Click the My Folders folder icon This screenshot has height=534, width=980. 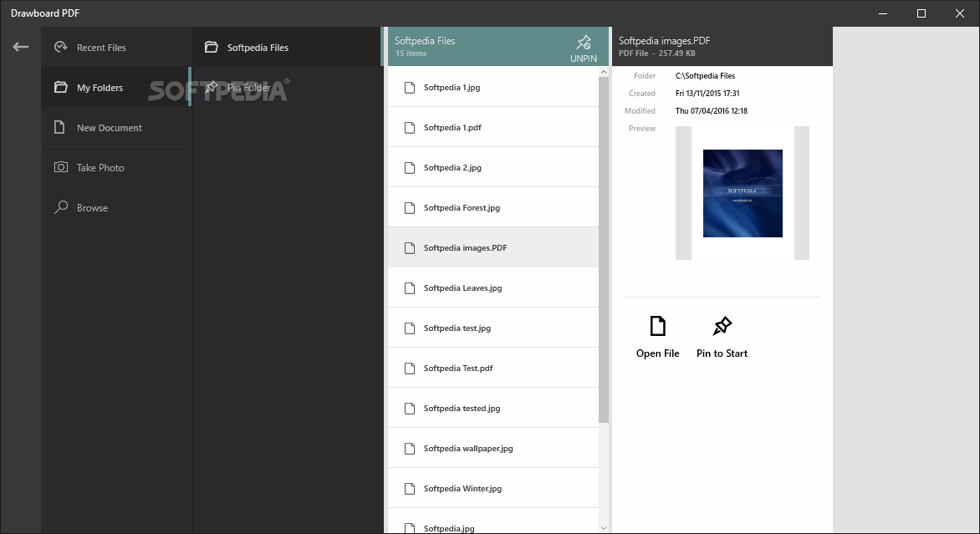(x=61, y=87)
